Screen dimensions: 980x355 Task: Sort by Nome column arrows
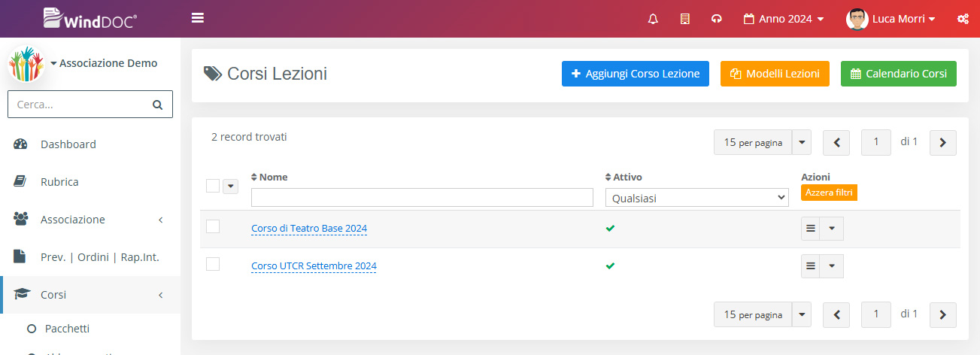click(x=254, y=177)
